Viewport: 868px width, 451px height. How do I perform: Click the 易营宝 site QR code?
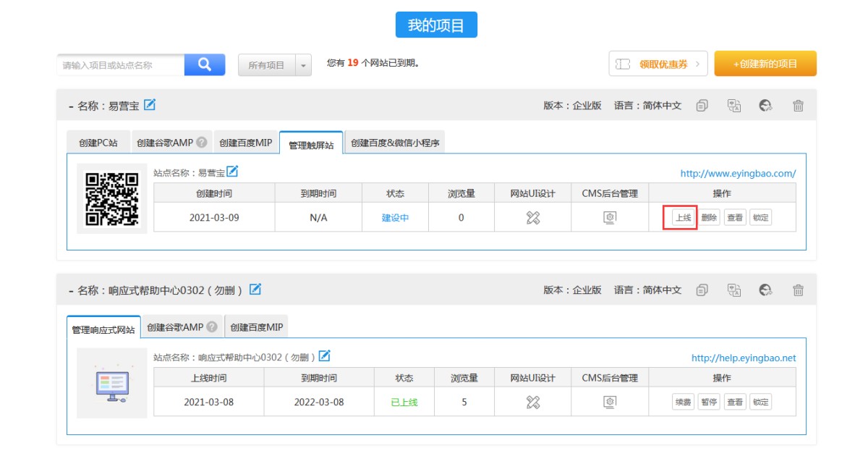click(x=112, y=198)
